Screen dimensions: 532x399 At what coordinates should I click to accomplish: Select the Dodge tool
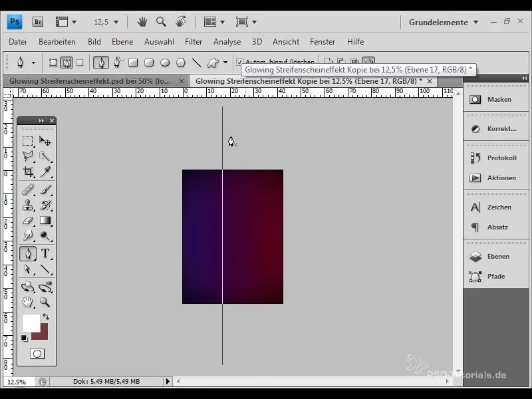(x=45, y=235)
